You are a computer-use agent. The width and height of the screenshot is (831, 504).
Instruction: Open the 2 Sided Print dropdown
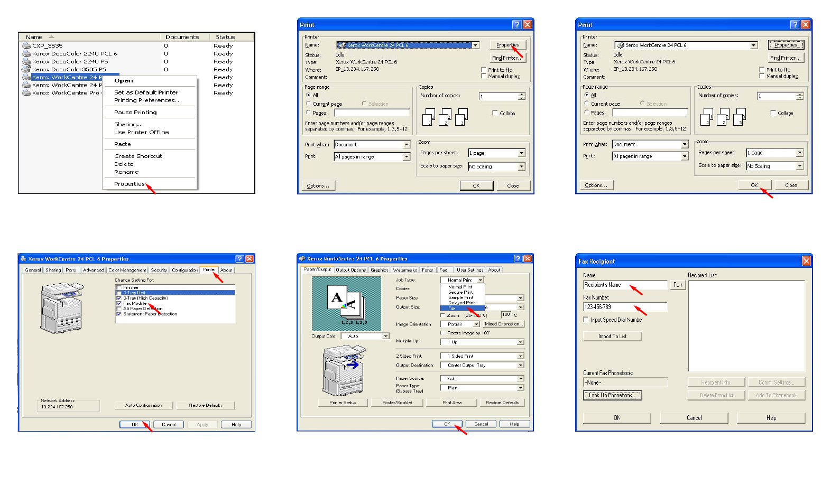[521, 356]
